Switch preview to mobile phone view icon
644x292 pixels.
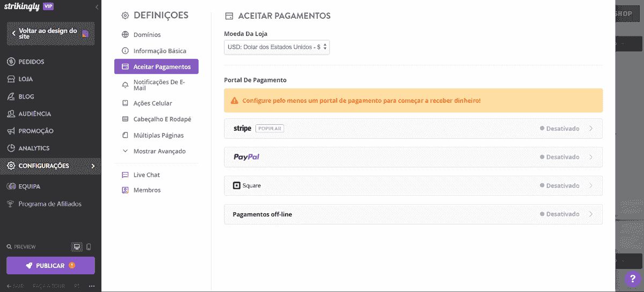click(89, 247)
